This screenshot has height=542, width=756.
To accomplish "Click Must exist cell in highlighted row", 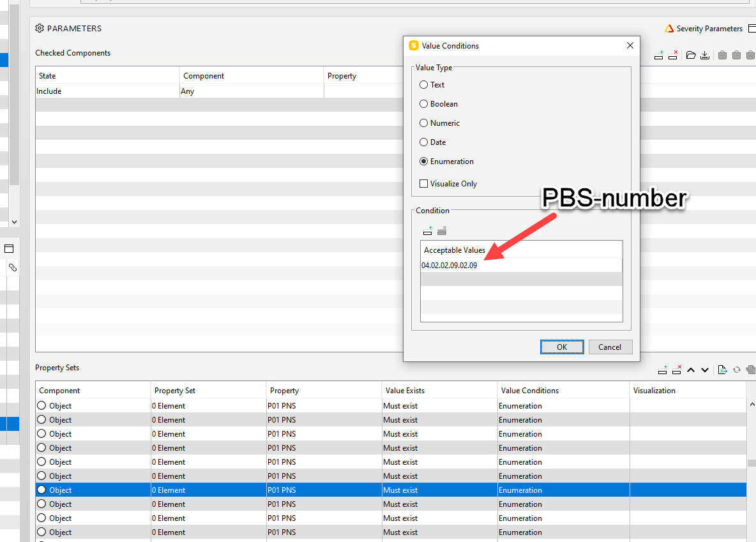I will point(439,490).
